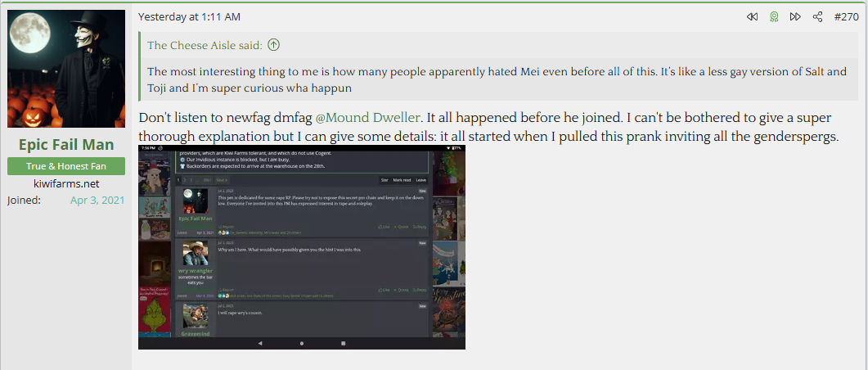Jump to next post by this user
Screen dimensions: 868x370
795,17
